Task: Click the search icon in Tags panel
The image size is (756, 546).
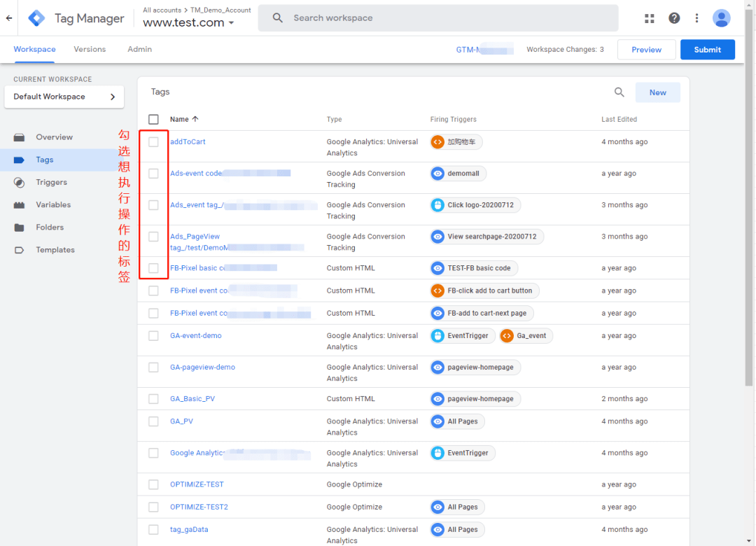Action: pyautogui.click(x=619, y=92)
